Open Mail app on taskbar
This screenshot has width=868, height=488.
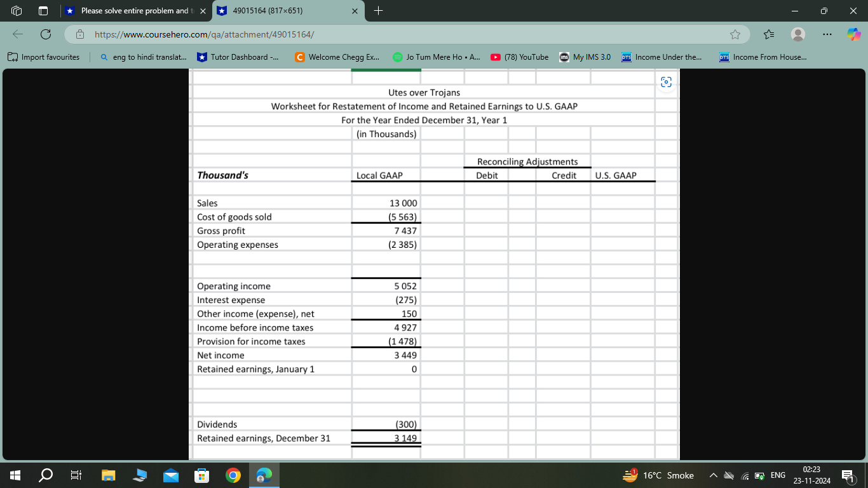[171, 475]
